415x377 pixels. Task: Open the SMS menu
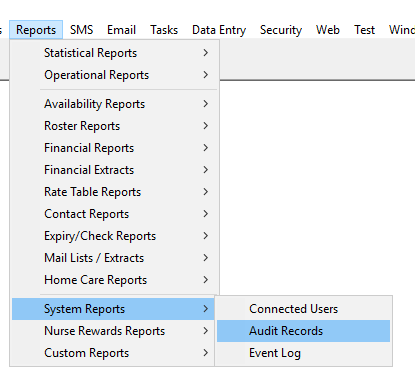pos(81,30)
